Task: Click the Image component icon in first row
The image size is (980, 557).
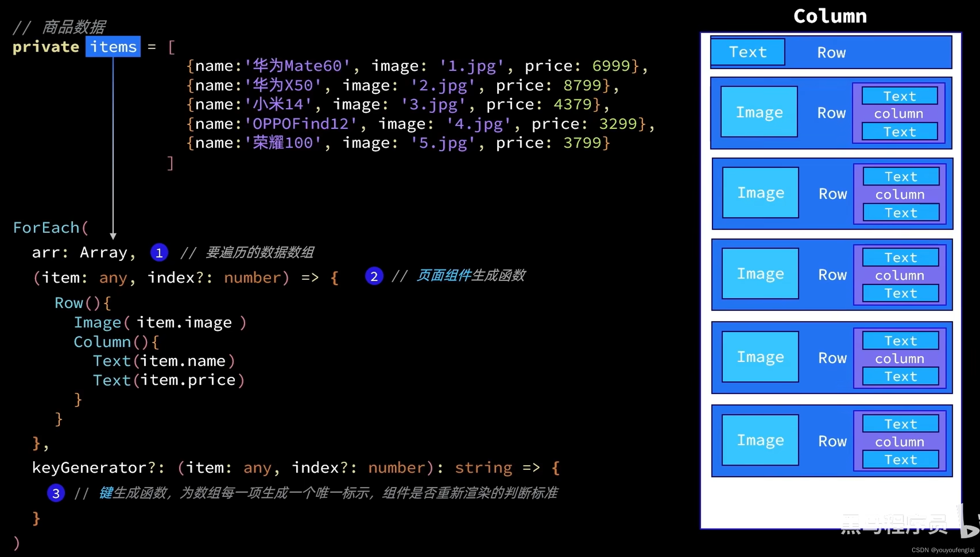Action: coord(759,112)
